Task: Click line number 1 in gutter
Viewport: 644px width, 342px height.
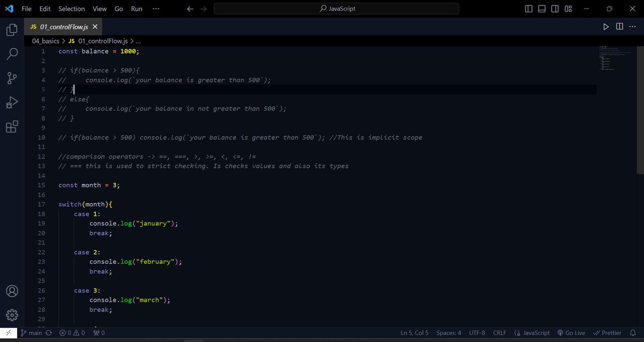Action: (x=43, y=52)
